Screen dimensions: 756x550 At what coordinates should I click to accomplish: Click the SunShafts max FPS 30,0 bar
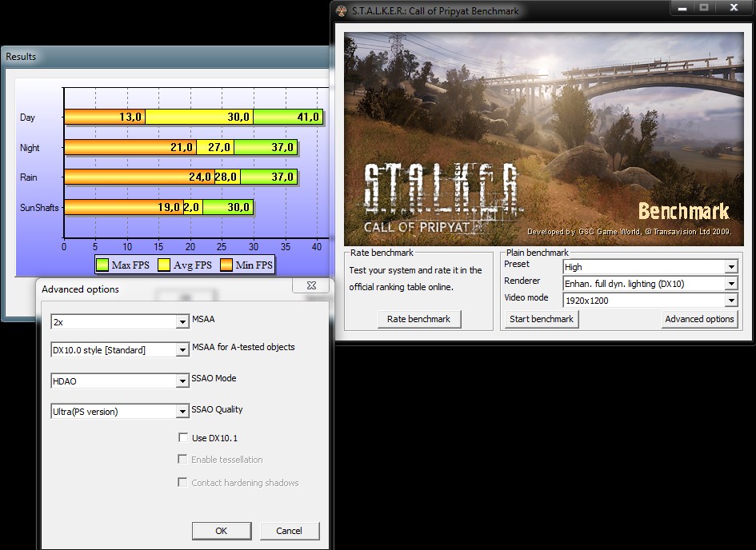227,207
